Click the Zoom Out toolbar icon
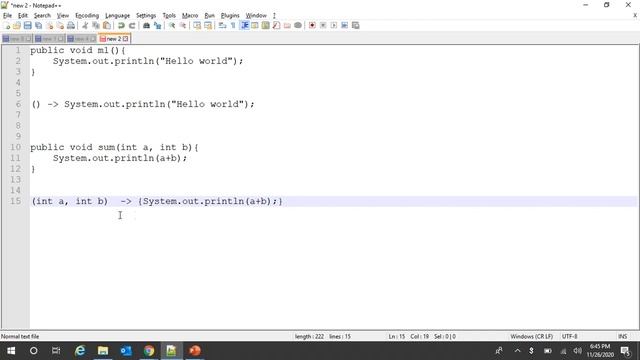This screenshot has width=640, height=360. pos(182,26)
